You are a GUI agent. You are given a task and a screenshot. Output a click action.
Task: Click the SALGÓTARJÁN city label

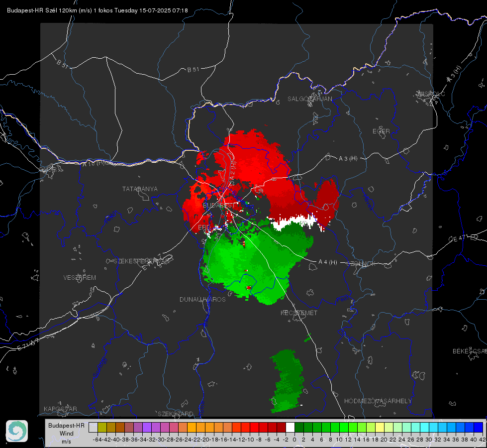pos(309,99)
